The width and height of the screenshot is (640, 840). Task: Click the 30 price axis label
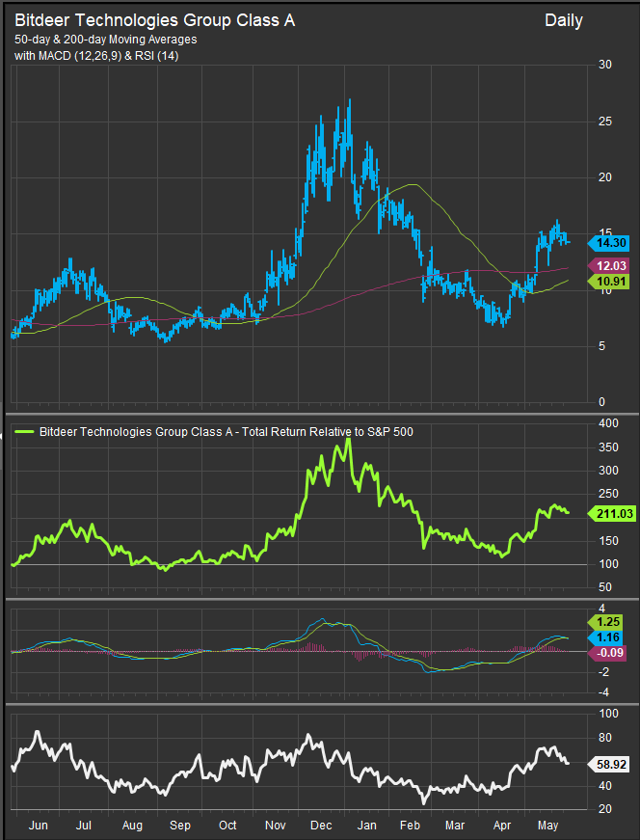tap(605, 65)
